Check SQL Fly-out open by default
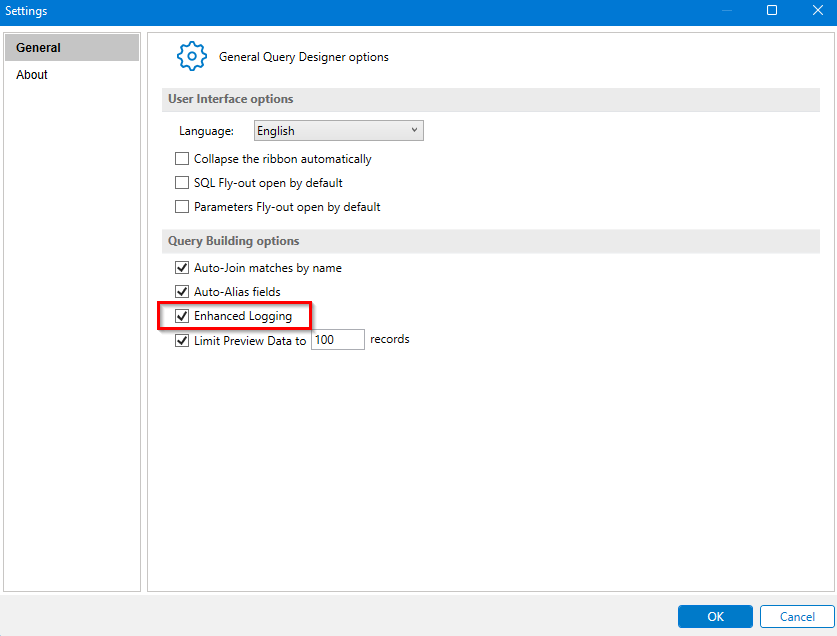837x636 pixels. coord(182,183)
